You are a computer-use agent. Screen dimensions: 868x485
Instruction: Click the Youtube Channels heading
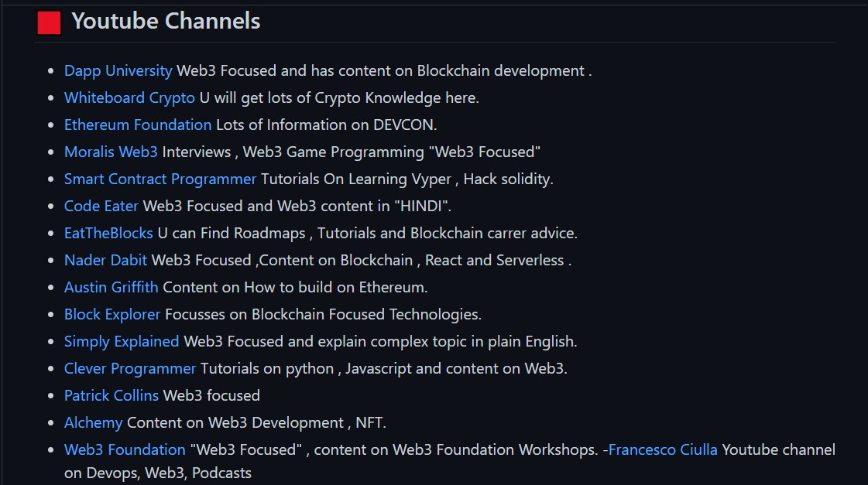click(x=166, y=21)
